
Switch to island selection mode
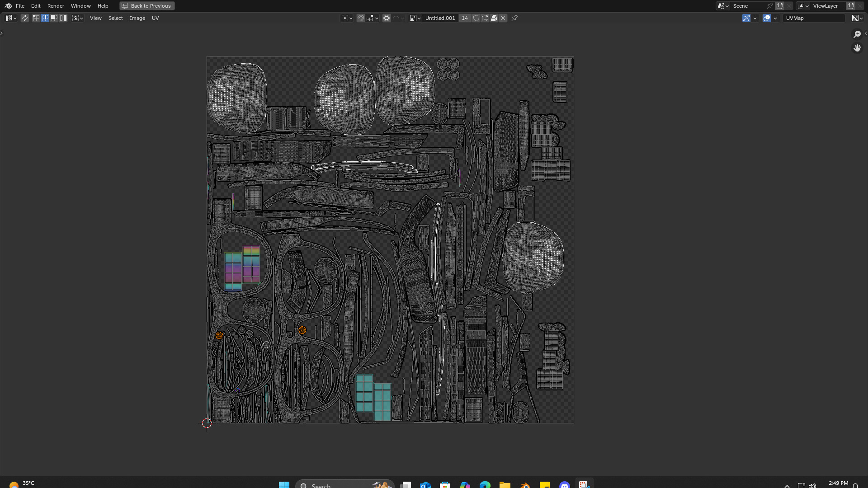pos(63,18)
